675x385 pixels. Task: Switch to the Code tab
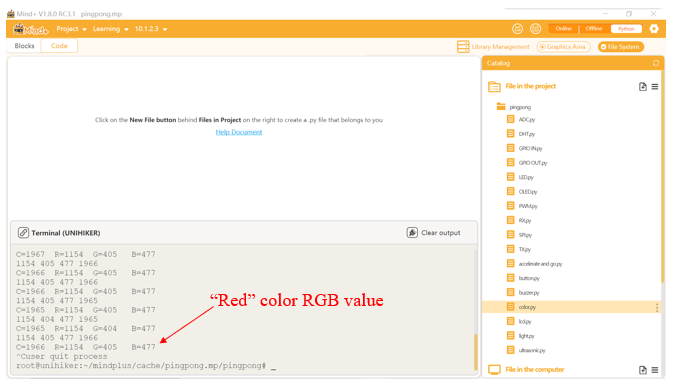pyautogui.click(x=59, y=46)
